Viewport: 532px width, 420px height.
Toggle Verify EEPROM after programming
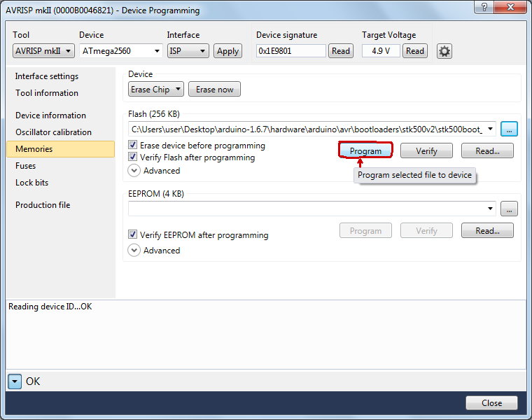coord(133,235)
